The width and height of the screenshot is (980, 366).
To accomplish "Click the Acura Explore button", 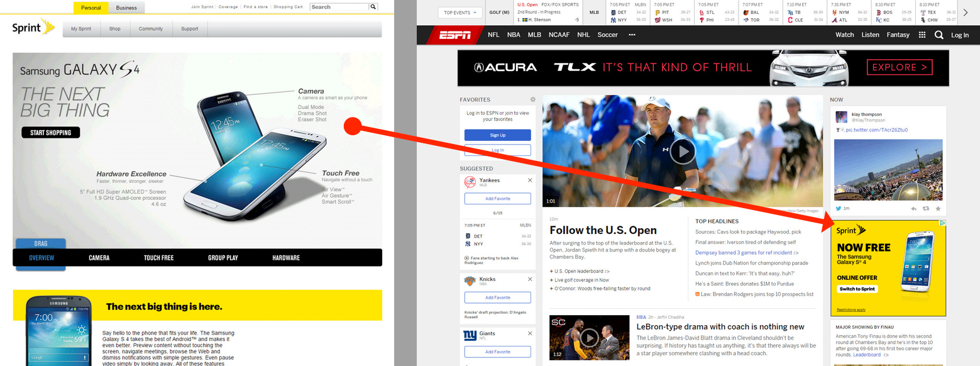I will [x=900, y=67].
